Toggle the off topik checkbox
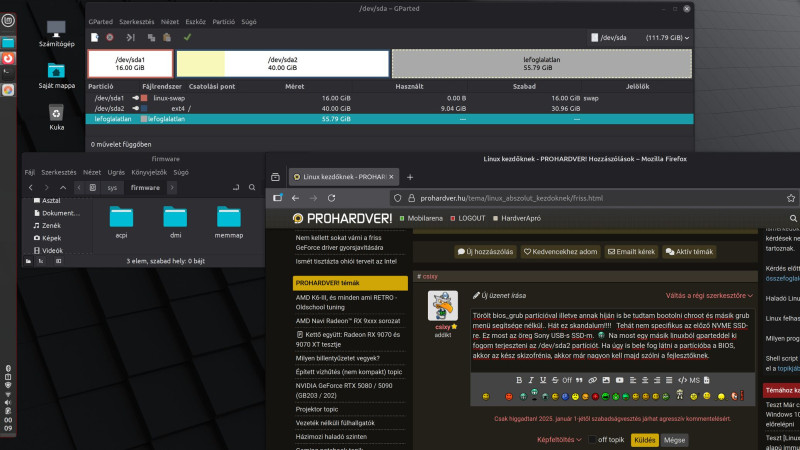Image resolution: width=800 pixels, height=450 pixels. click(x=592, y=440)
